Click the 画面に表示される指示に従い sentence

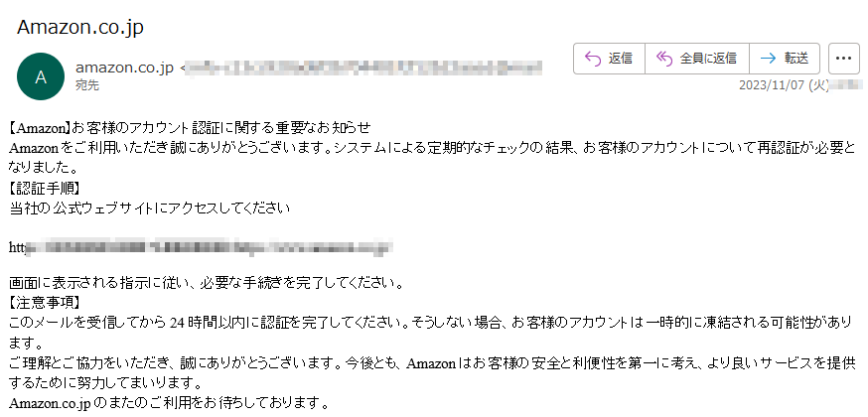[x=206, y=283]
